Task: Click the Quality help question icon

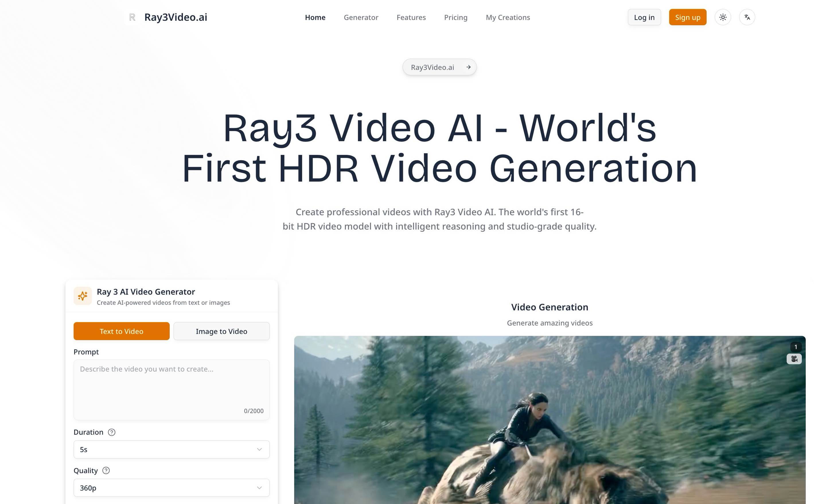Action: (x=106, y=470)
